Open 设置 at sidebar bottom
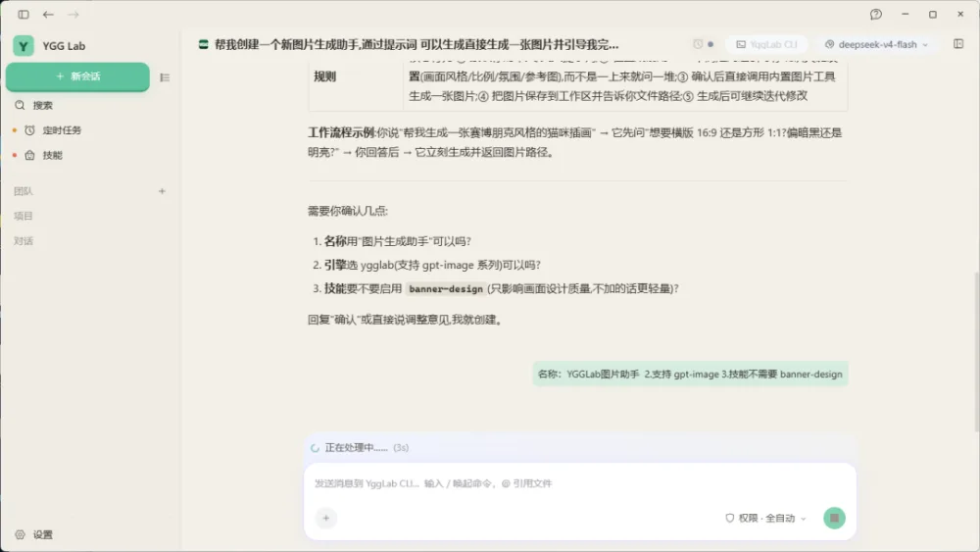This screenshot has width=980, height=552. point(34,534)
